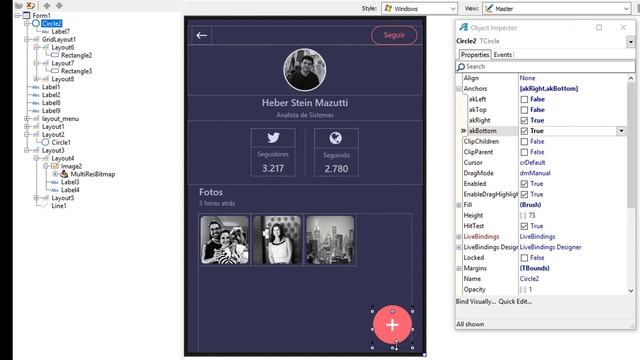Click the Bind Visually link
640x360 pixels.
pos(476,302)
